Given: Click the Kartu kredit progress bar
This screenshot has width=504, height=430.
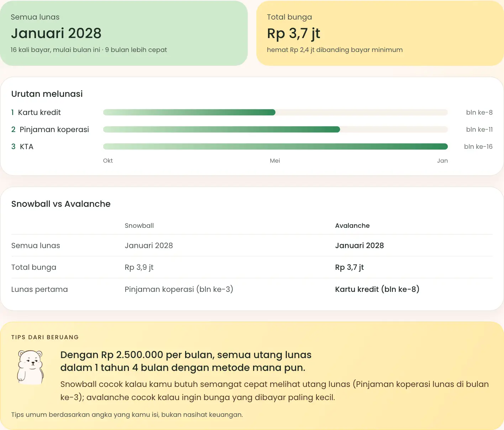Looking at the screenshot, I should pos(275,112).
